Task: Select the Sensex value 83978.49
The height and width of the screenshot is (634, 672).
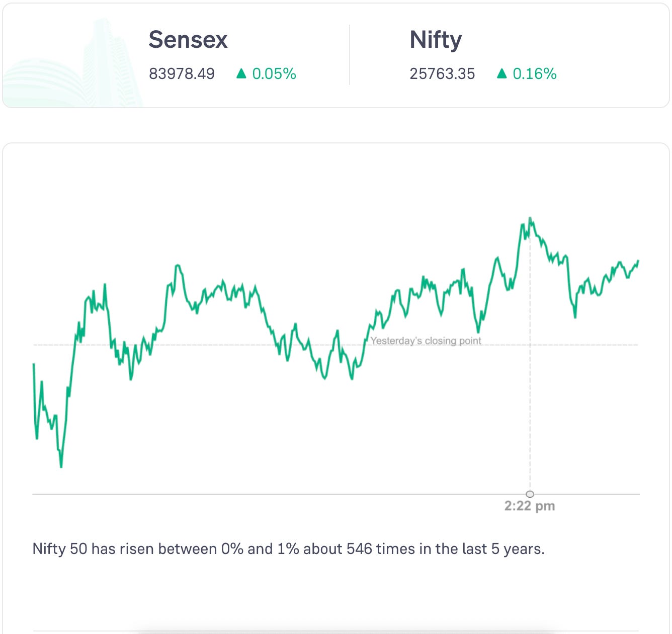Action: pos(182,74)
